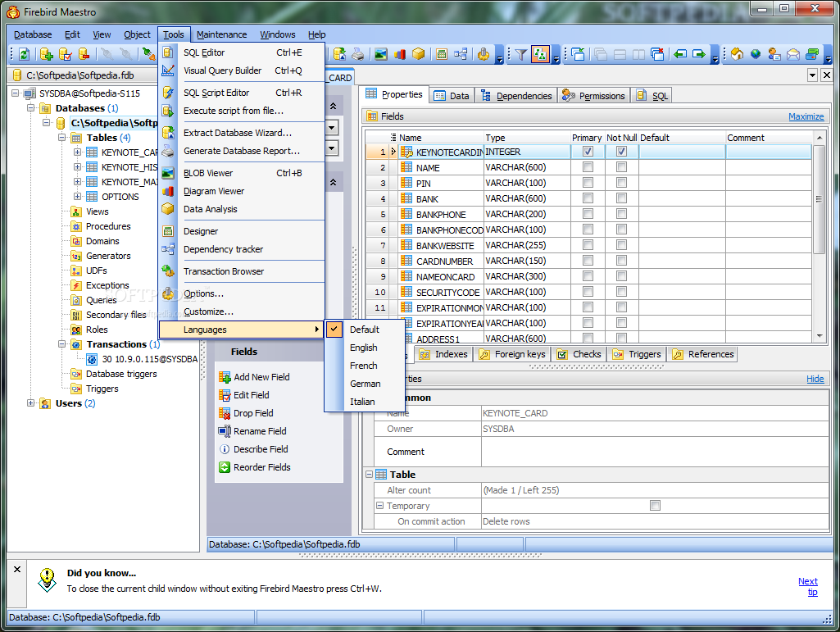Image resolution: width=840 pixels, height=632 pixels.
Task: Click the globe web icon in toolbar
Action: tap(756, 54)
